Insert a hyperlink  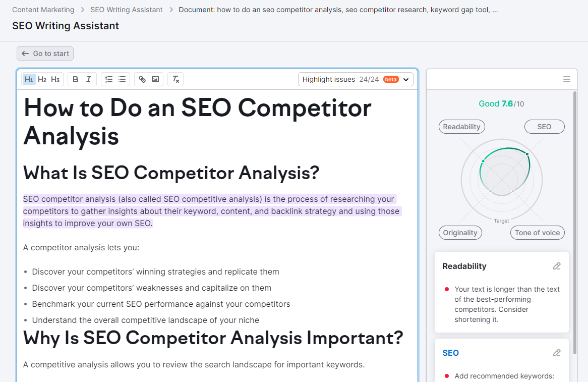(x=142, y=79)
